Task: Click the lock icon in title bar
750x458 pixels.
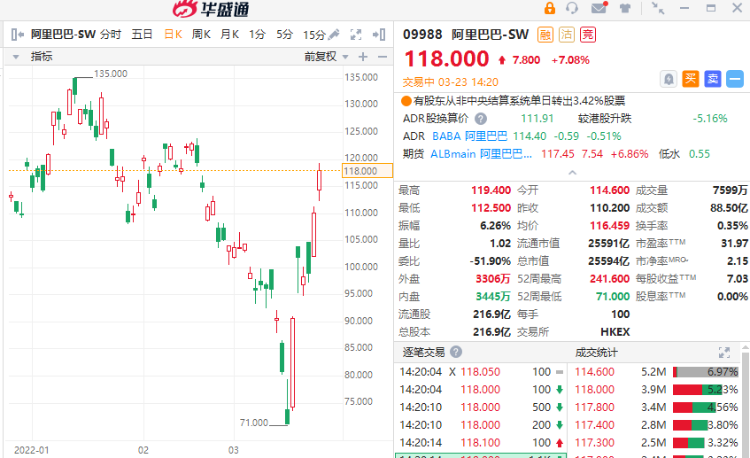Action: pyautogui.click(x=550, y=8)
